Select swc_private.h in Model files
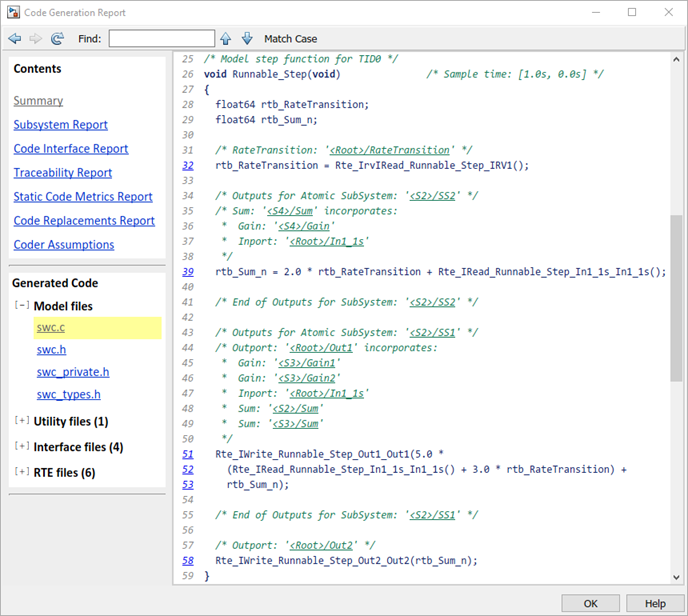 coord(71,372)
